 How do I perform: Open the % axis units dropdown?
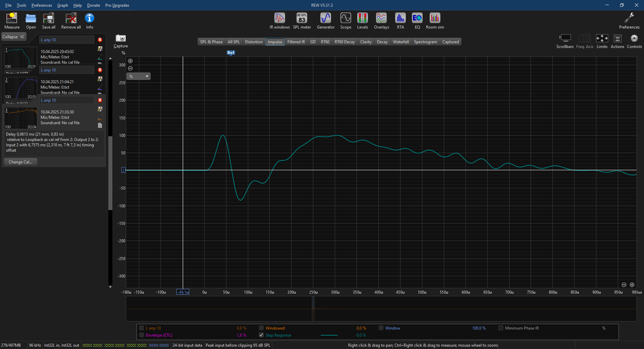click(139, 76)
